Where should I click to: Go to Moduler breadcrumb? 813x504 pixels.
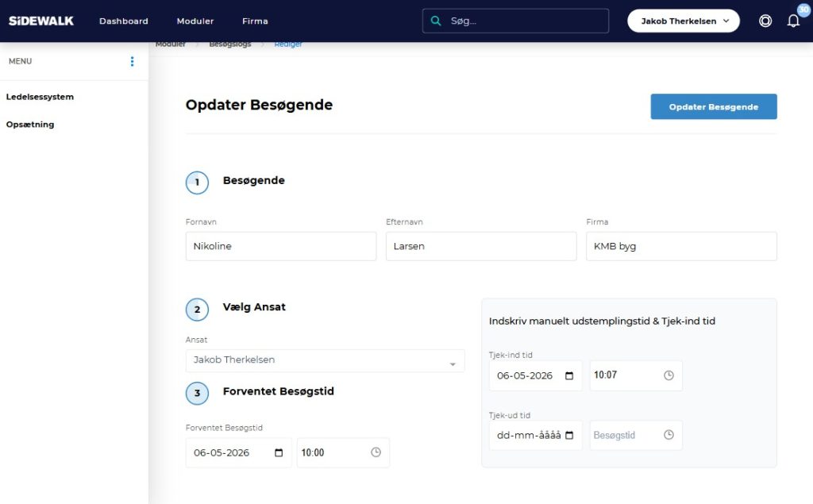point(171,44)
